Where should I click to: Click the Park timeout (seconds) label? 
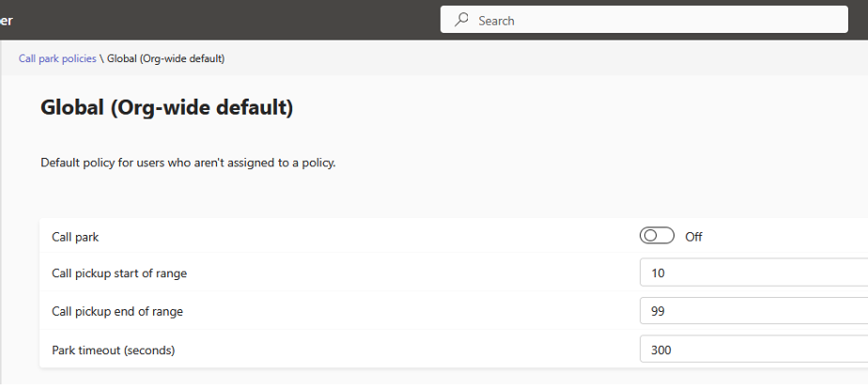click(x=114, y=350)
